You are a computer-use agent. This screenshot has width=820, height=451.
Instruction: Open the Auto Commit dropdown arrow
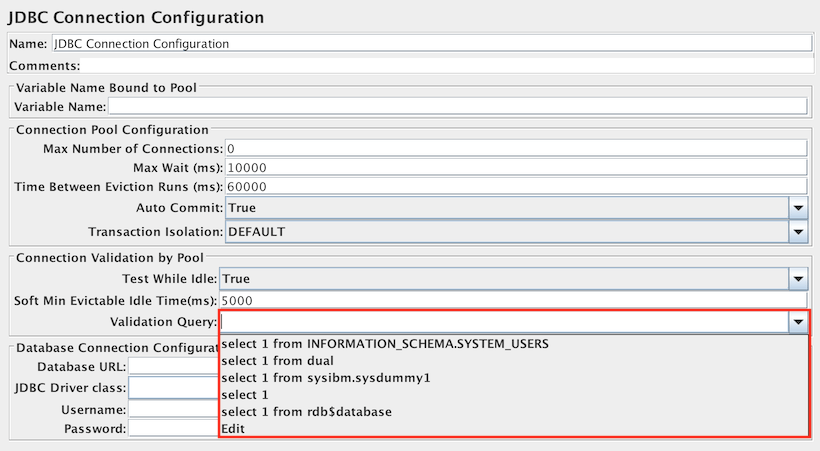tap(797, 208)
